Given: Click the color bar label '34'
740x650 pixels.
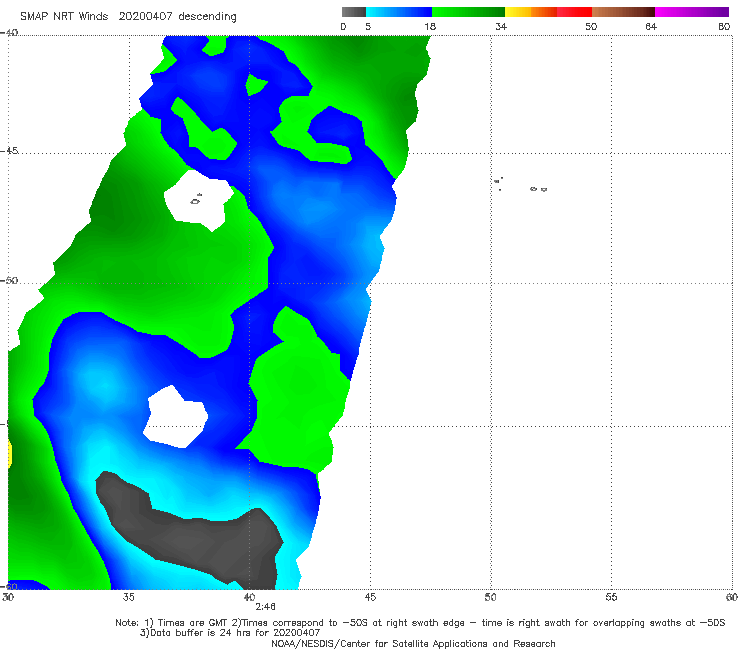Looking at the screenshot, I should (x=501, y=26).
